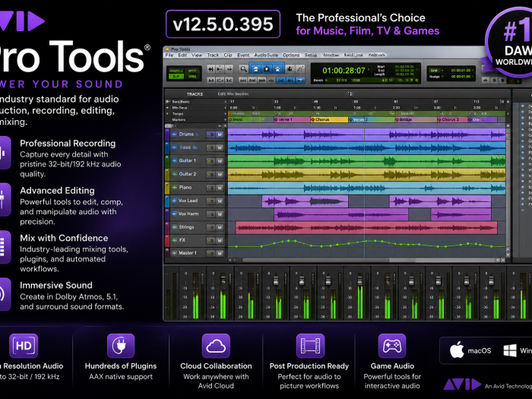The image size is (532, 399).
Task: Enable Grid edit mode
Action: click(x=192, y=76)
